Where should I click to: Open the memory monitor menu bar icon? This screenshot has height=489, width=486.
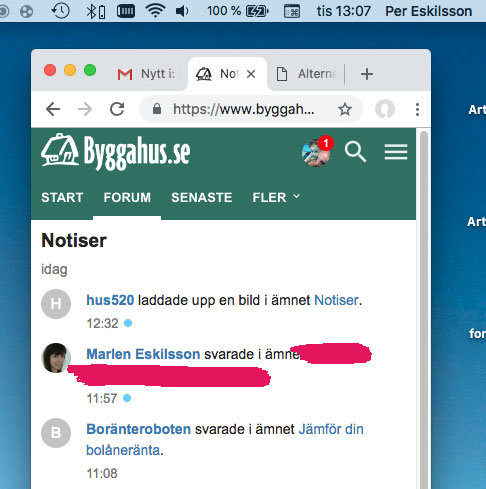[x=126, y=11]
